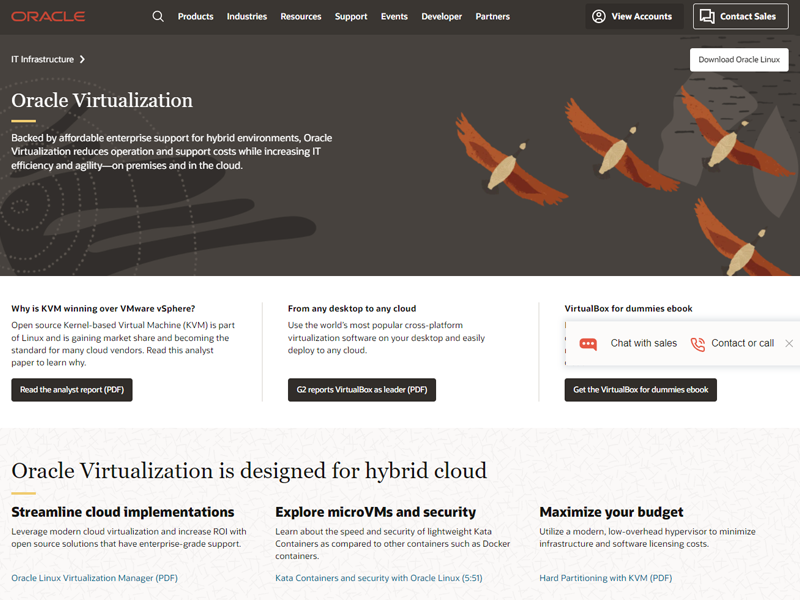Open the Industries menu
This screenshot has height=600, width=800.
[x=246, y=17]
